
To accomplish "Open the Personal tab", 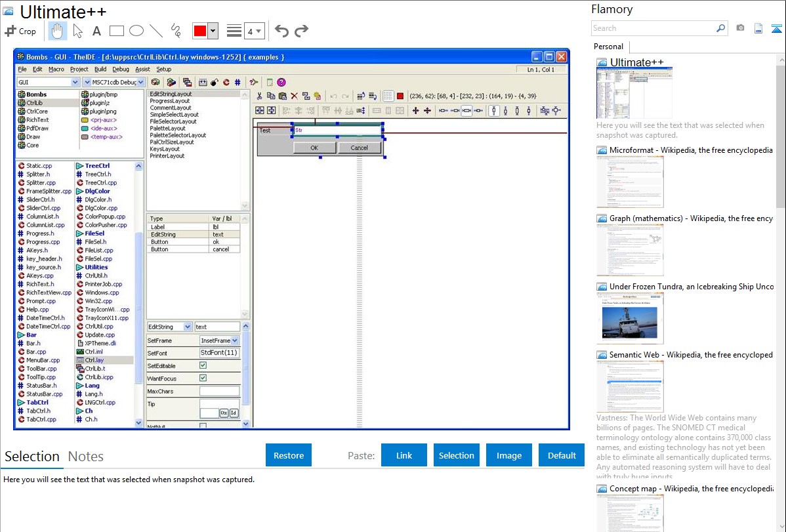I will pyautogui.click(x=608, y=47).
